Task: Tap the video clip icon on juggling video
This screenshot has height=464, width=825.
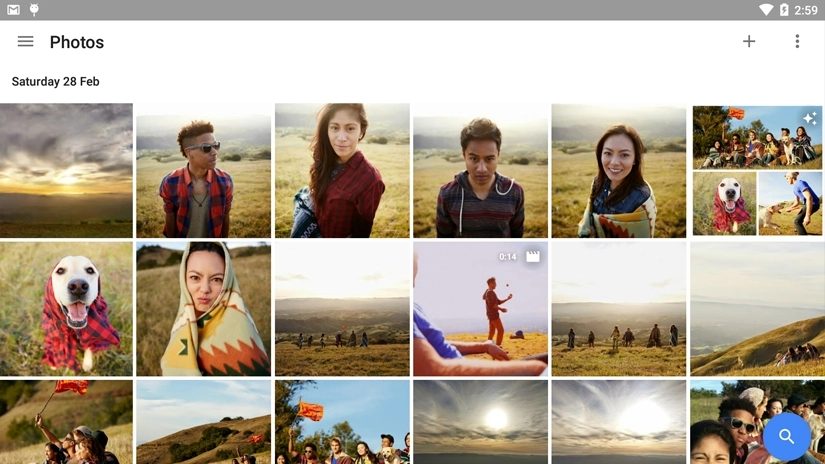Action: 533,257
